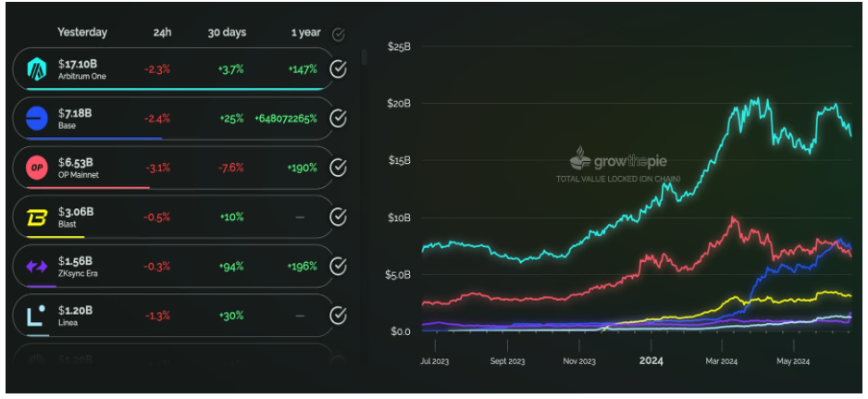
Task: Hide Blast from the chart
Action: [x=339, y=218]
